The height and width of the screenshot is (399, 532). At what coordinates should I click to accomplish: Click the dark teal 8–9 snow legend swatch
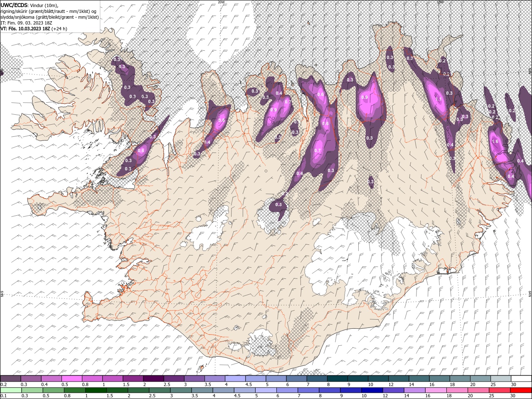coord(337,379)
